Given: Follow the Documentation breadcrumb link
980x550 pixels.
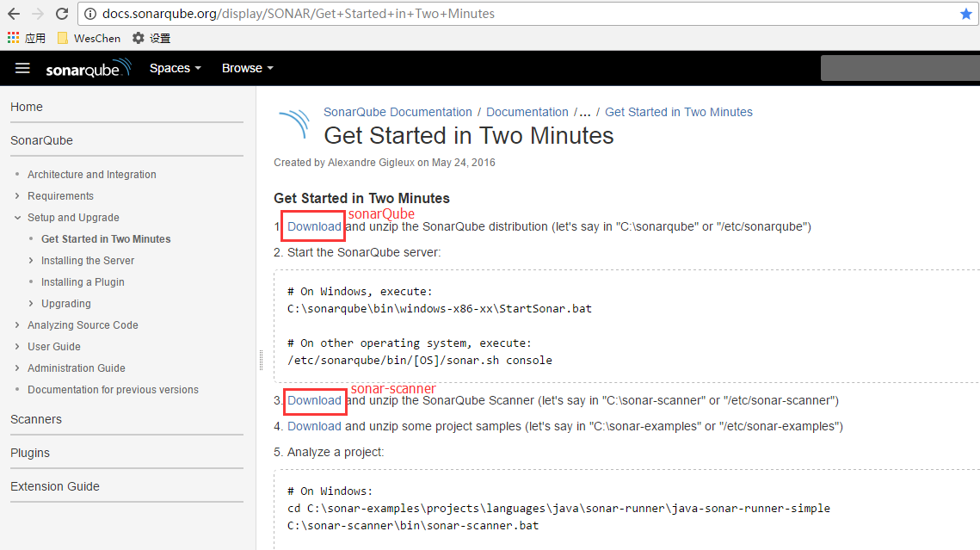Looking at the screenshot, I should pyautogui.click(x=527, y=112).
